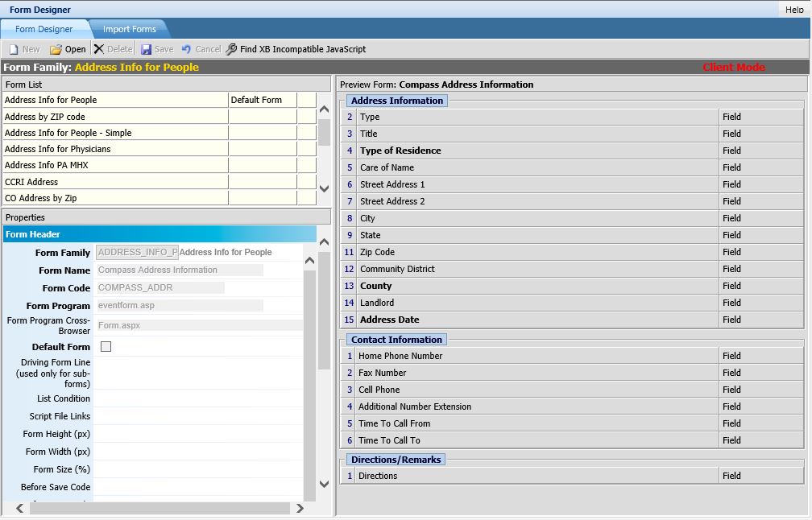Toggle the Default Form checkbox
The height and width of the screenshot is (520, 812).
click(106, 347)
